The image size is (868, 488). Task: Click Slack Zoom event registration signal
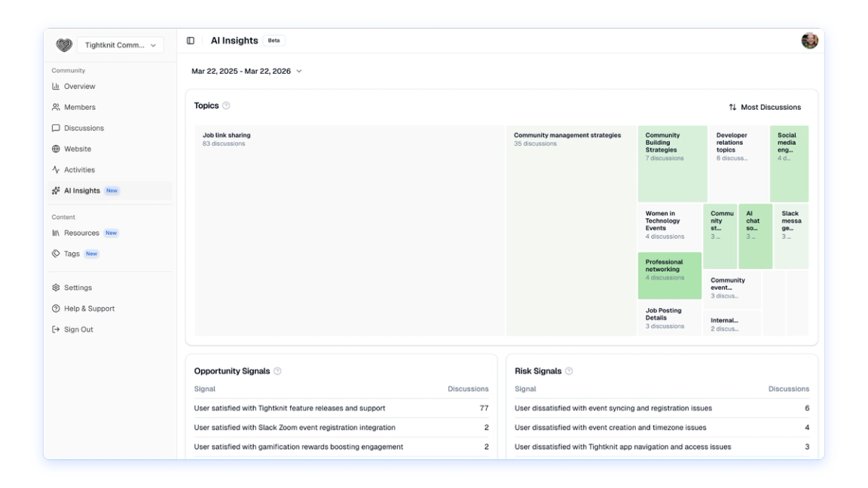[341, 428]
